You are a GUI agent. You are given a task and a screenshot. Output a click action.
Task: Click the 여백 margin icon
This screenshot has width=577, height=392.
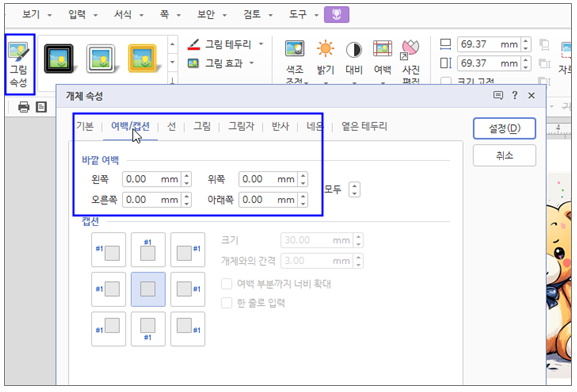382,49
